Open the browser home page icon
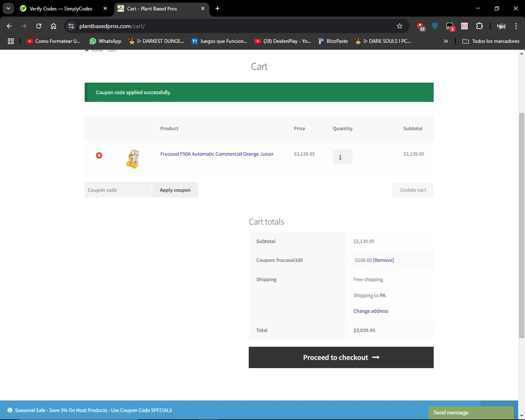Viewport: 525px width, 420px height. click(54, 26)
